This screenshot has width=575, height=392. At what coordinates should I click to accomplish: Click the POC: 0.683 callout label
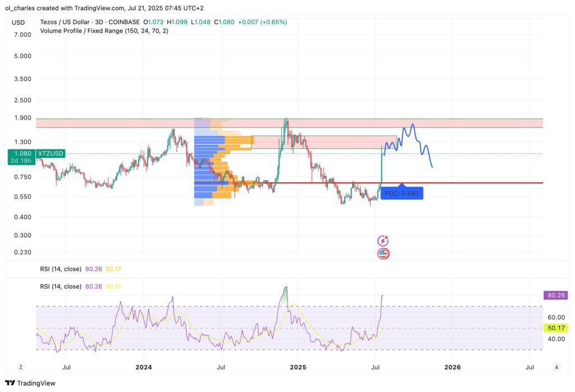coord(402,193)
